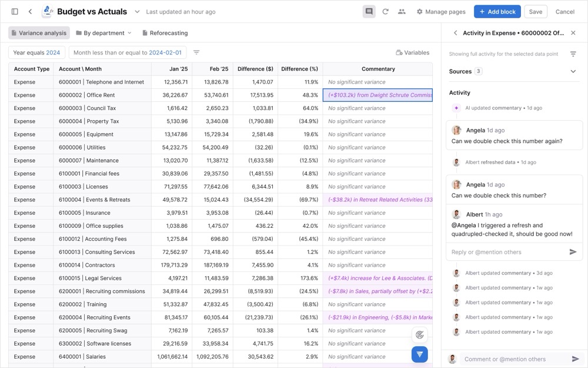Expand the Sources section
The image size is (588, 368).
[x=573, y=71]
